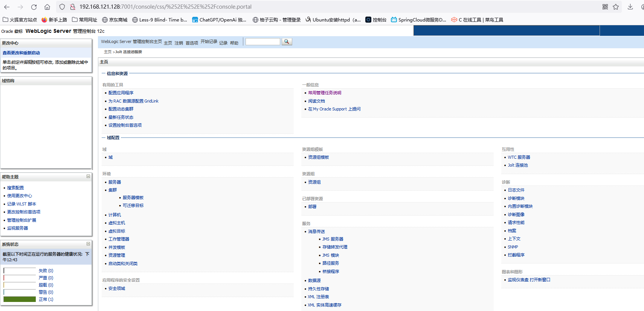Open the 京东商城 bookmark
Viewport: 644px width, 311px height.
115,20
